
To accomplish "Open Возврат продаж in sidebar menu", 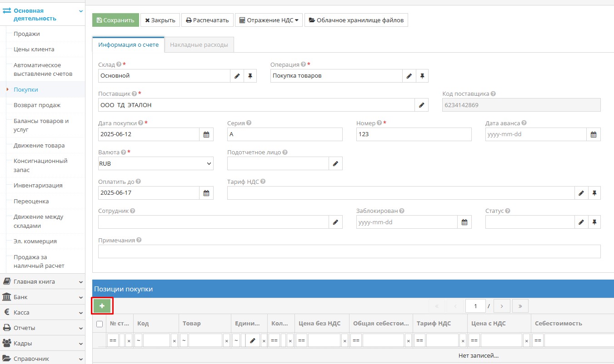I will (x=37, y=105).
